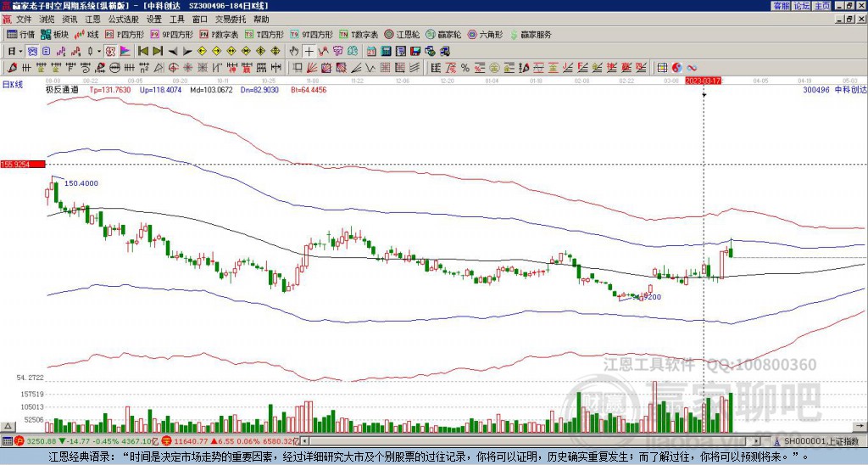
Task: Open the T数字表 tool
Action: pos(359,34)
